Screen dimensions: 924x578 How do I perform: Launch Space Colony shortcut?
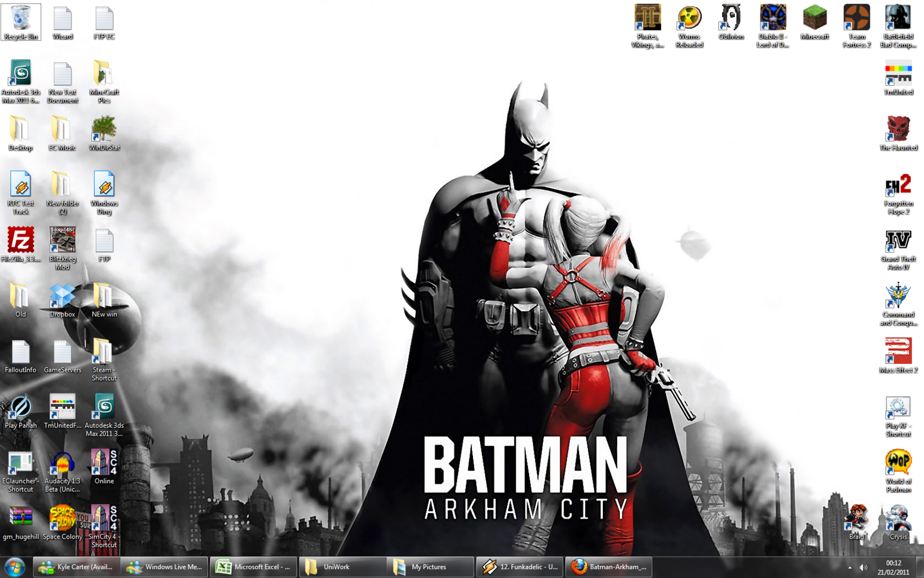point(63,523)
